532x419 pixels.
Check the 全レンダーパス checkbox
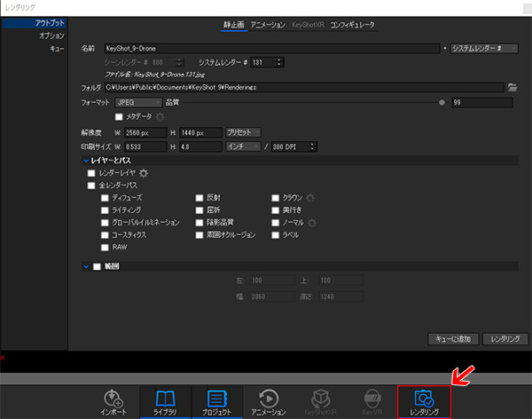pos(91,186)
